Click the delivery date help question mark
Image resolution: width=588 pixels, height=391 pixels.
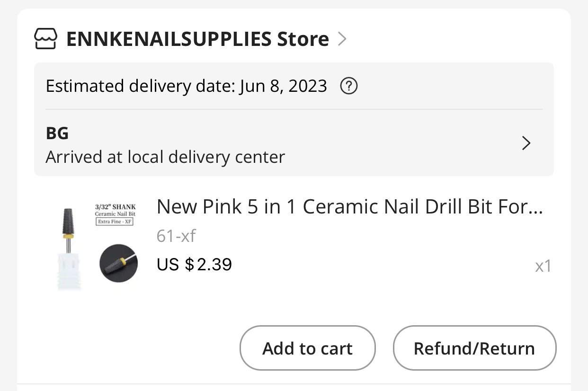[x=349, y=86]
